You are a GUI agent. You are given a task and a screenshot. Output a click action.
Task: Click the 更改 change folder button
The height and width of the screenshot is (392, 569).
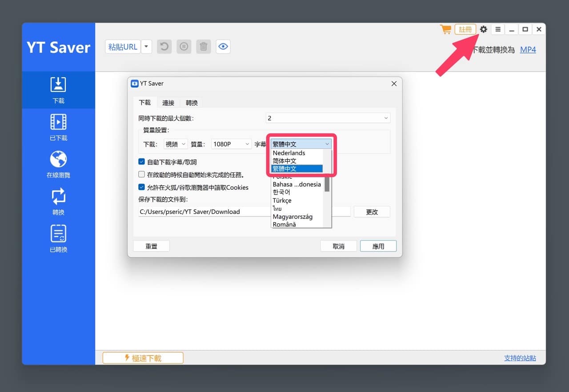(x=372, y=212)
